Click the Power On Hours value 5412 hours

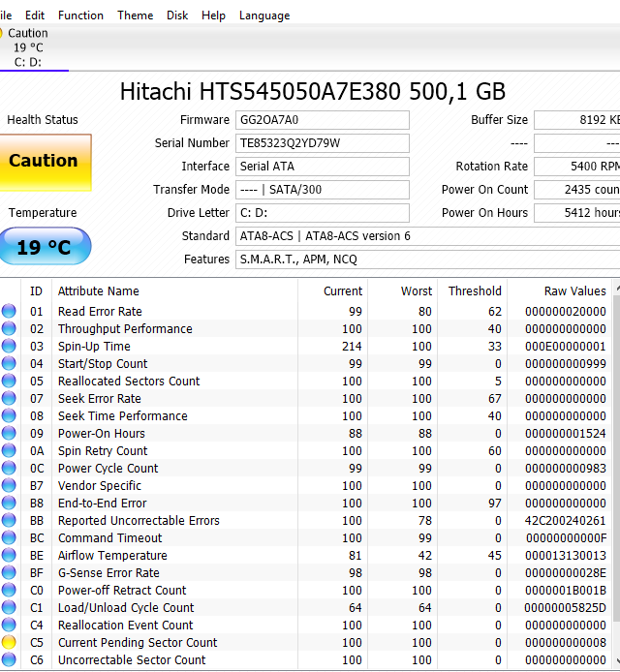coord(576,213)
